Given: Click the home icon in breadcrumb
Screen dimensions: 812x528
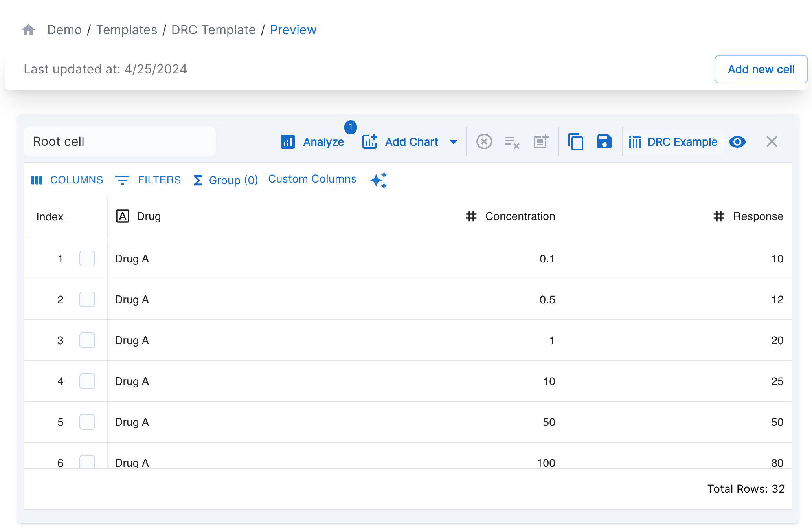Looking at the screenshot, I should [28, 30].
